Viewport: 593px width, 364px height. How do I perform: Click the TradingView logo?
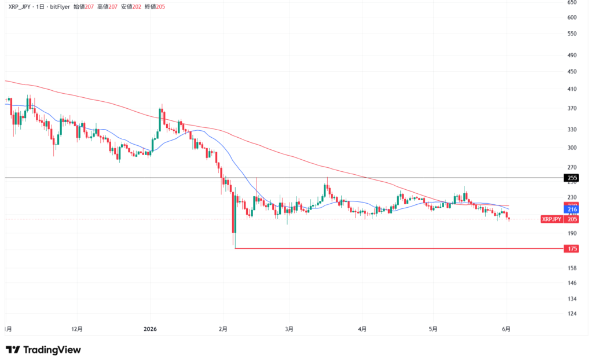pos(43,350)
